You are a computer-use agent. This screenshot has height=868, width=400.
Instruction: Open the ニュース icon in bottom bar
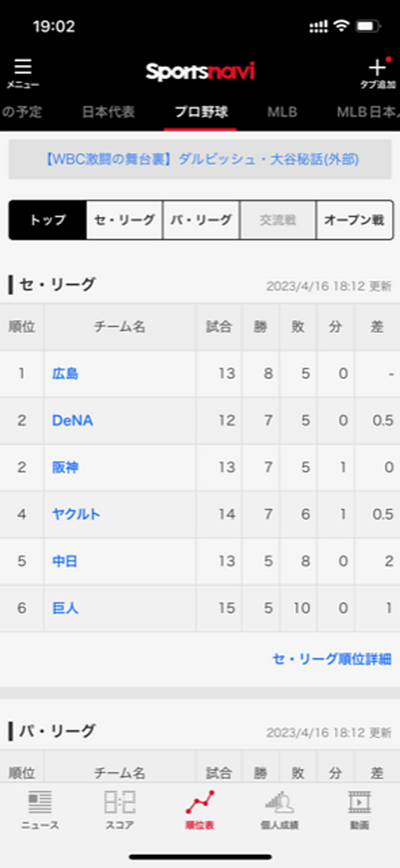[x=40, y=802]
